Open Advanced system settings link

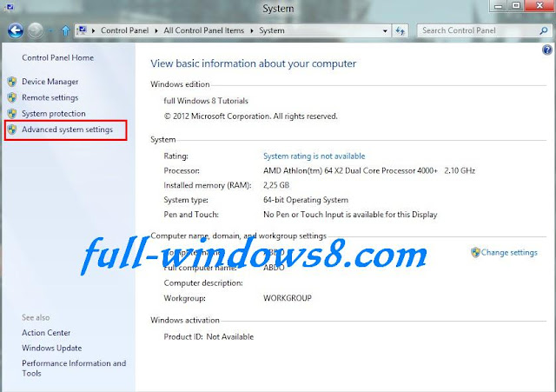tap(67, 130)
